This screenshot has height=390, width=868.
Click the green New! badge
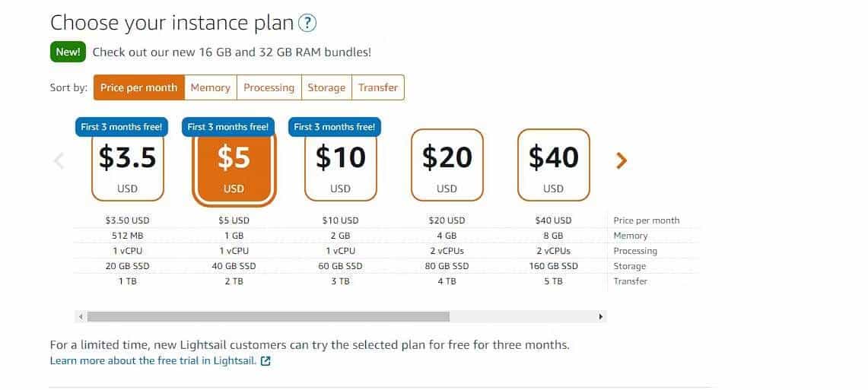pos(68,52)
